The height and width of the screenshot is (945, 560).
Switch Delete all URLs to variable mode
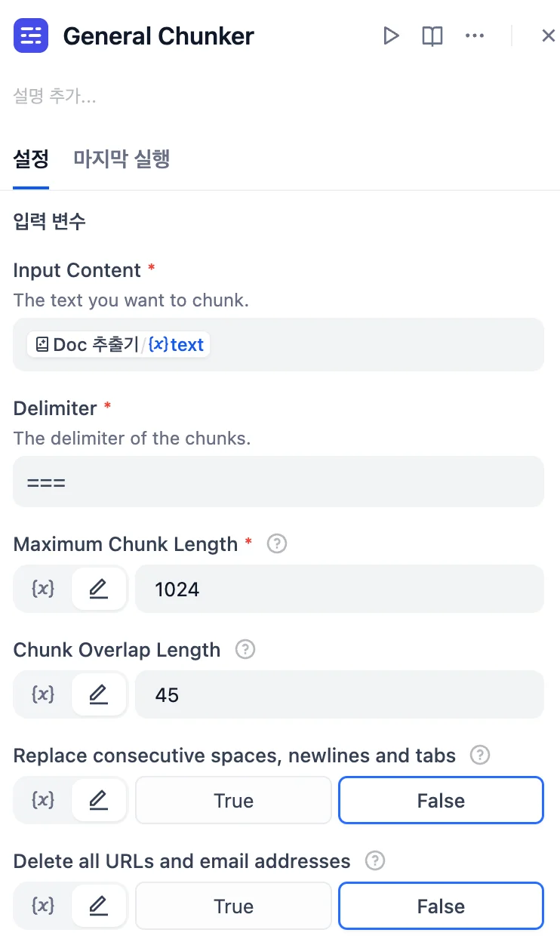pos(43,906)
